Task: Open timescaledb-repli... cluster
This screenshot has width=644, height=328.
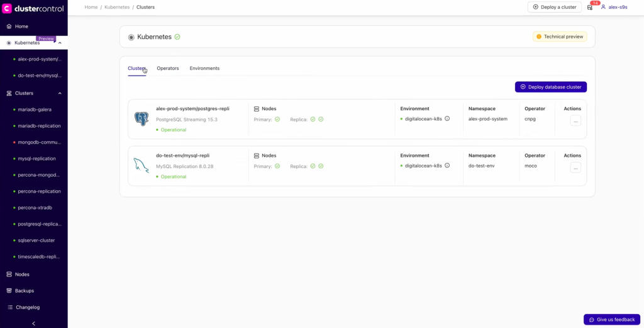Action: 39,257
